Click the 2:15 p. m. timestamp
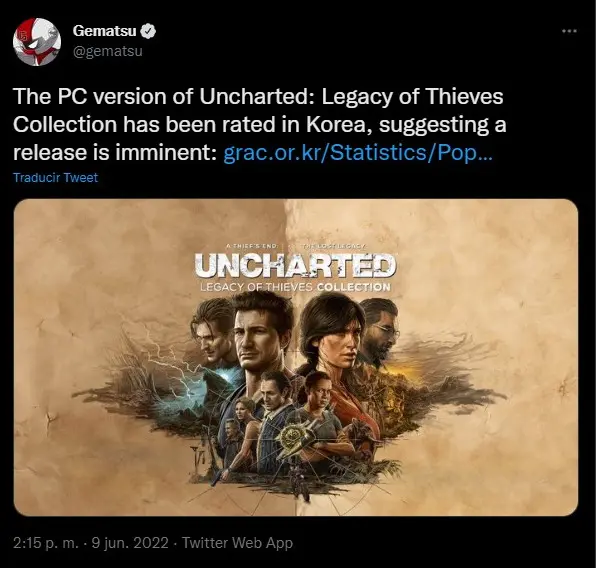 (46, 543)
